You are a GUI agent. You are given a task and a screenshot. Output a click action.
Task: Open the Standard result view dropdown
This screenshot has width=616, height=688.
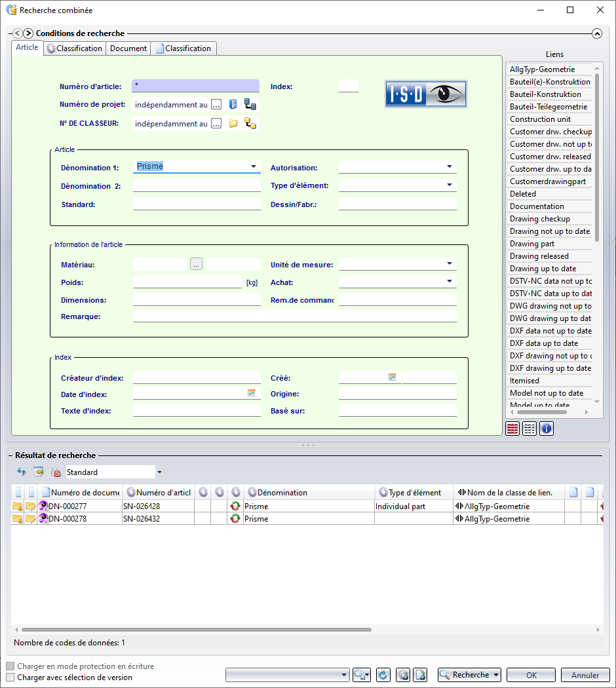[159, 472]
